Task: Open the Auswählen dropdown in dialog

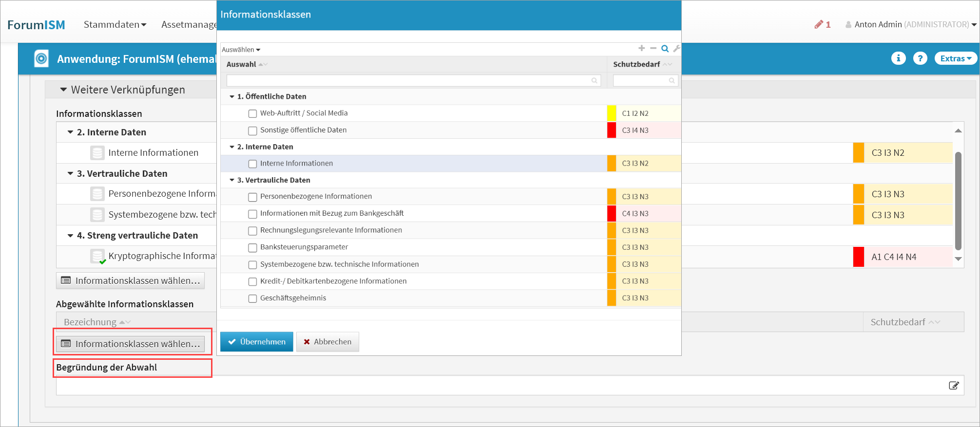Action: click(x=241, y=50)
